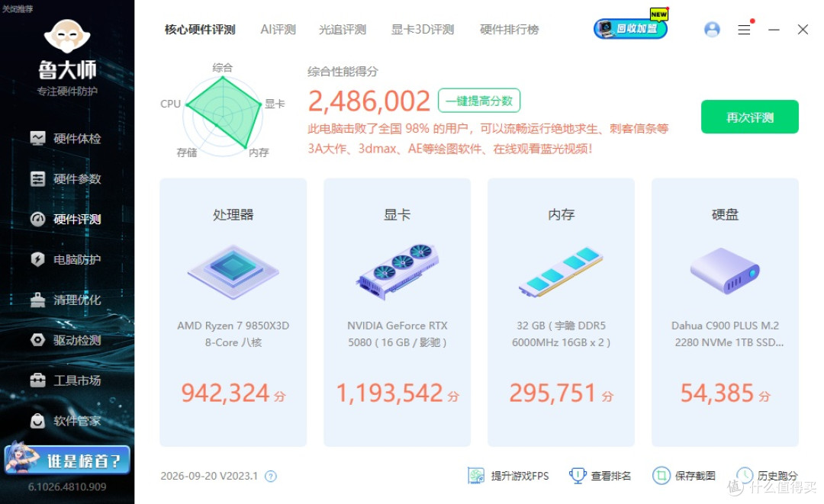Switch to 核心硬件评测 tab
824x504 pixels.
coord(200,30)
